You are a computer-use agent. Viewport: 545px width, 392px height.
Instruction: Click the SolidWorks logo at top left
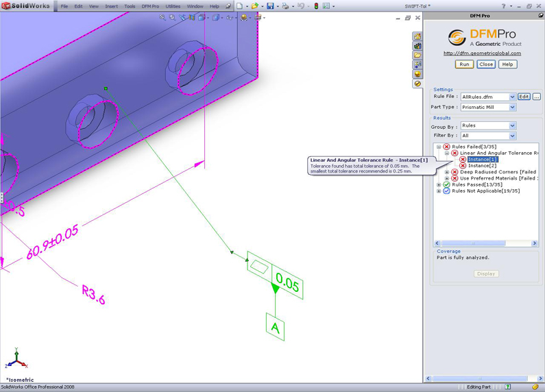tap(26, 6)
